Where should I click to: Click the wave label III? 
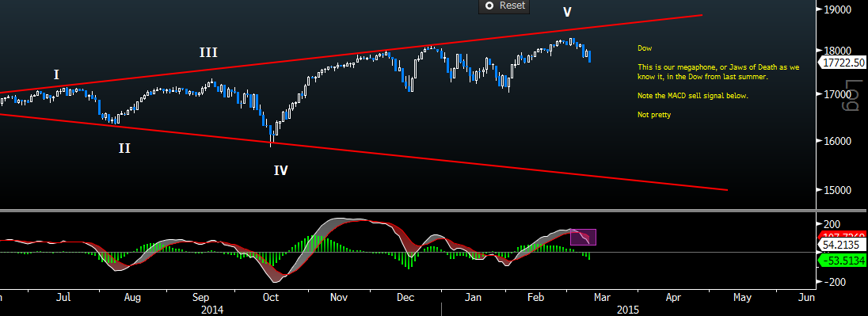[208, 53]
